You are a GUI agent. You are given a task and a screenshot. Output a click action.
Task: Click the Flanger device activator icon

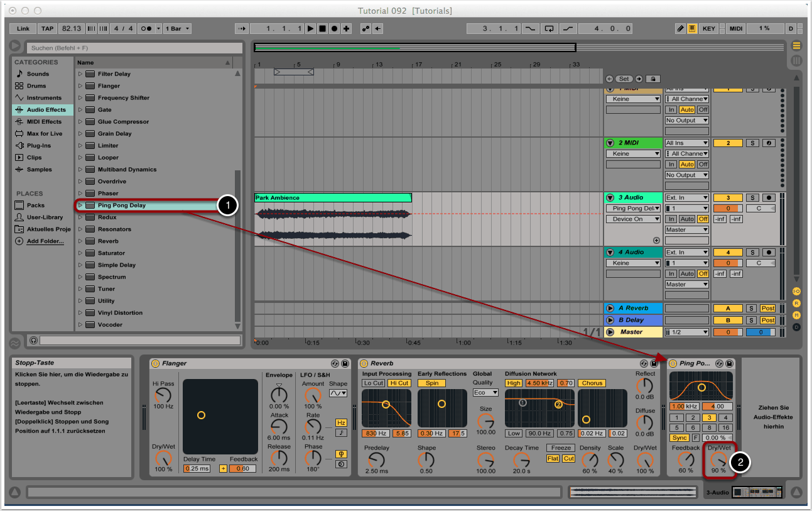(x=155, y=363)
